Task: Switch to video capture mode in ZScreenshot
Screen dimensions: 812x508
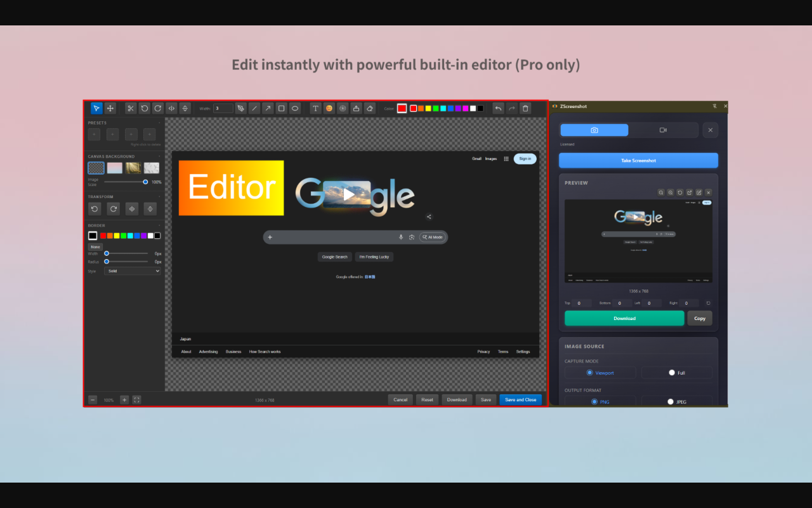Action: pos(664,130)
